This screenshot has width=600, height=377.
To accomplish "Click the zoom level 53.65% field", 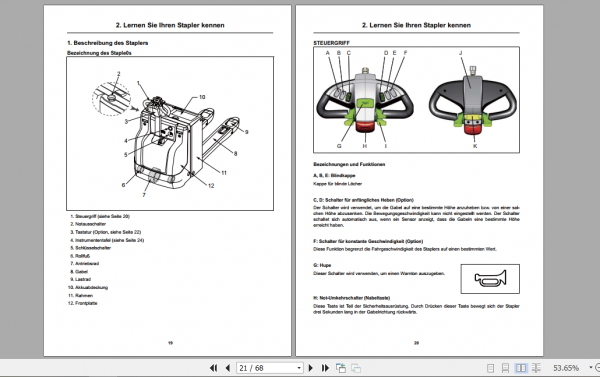I will coord(566,368).
